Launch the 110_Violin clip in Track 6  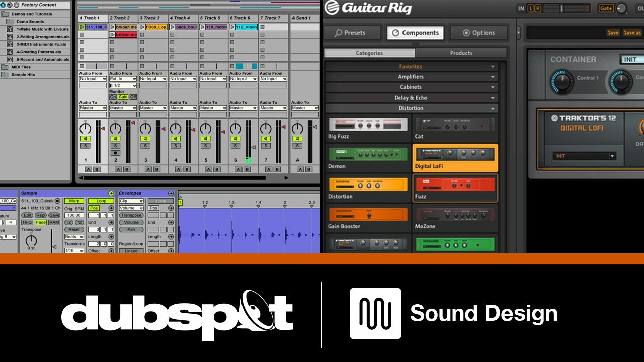pyautogui.click(x=232, y=27)
